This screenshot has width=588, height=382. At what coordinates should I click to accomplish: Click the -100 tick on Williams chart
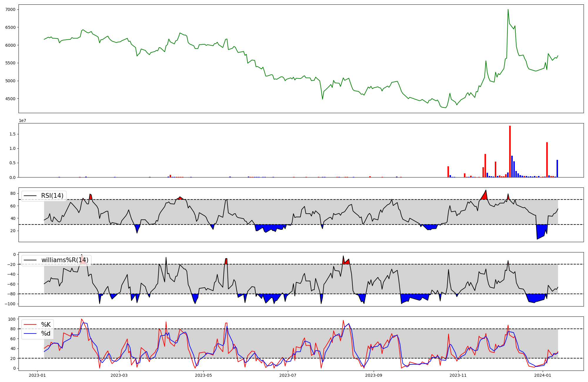10,304
